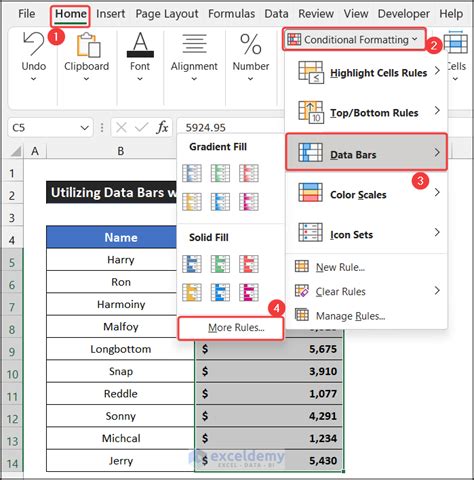Click the Name Box showing C5
This screenshot has width=474, height=480.
point(50,128)
